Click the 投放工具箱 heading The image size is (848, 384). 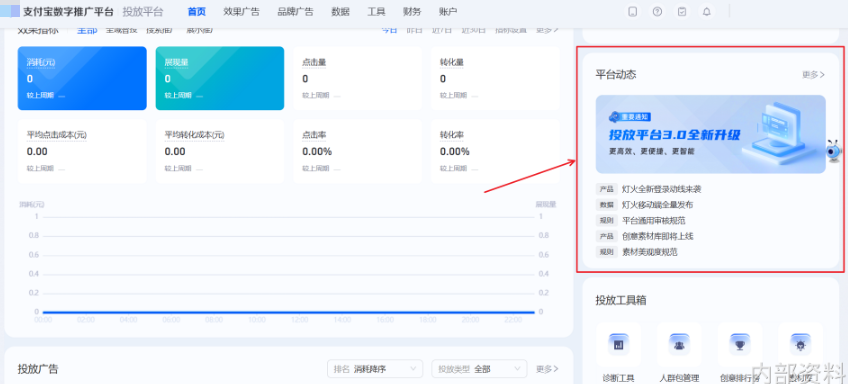(x=621, y=300)
